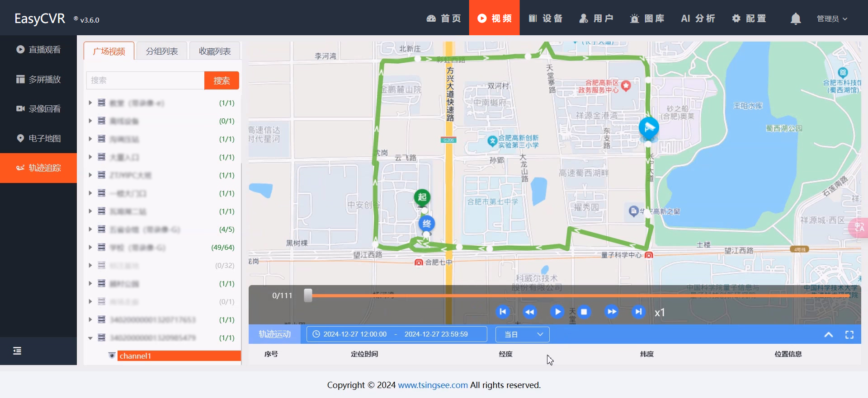Fast-forward the trajectory playback
Image resolution: width=868 pixels, height=398 pixels.
tap(611, 312)
